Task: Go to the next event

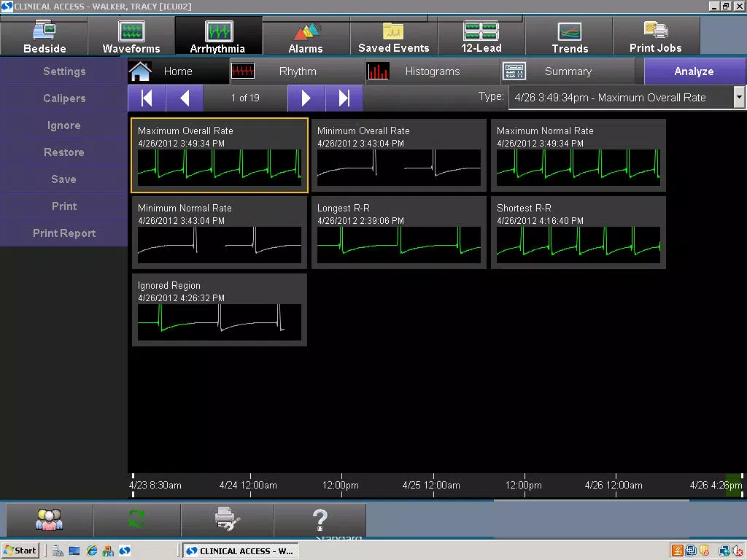Action: [x=306, y=98]
